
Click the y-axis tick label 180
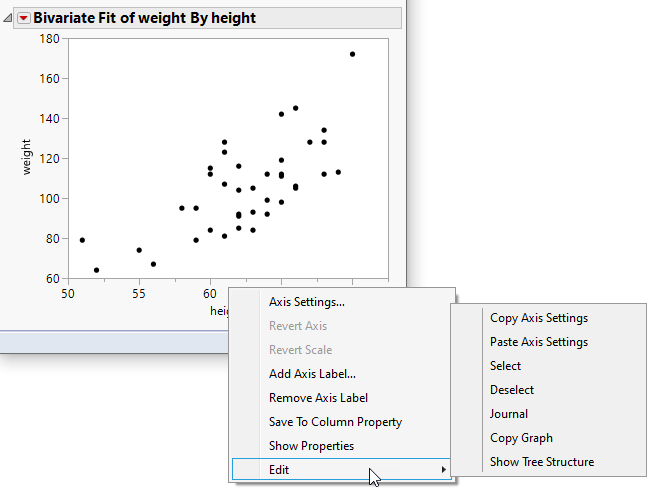coord(49,38)
